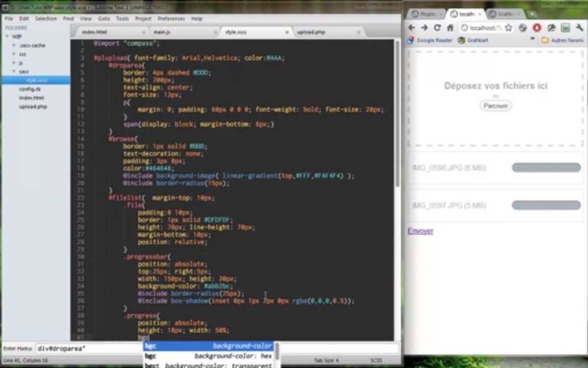Close the index.html editor tab
This screenshot has height=368, width=588.
point(143,32)
